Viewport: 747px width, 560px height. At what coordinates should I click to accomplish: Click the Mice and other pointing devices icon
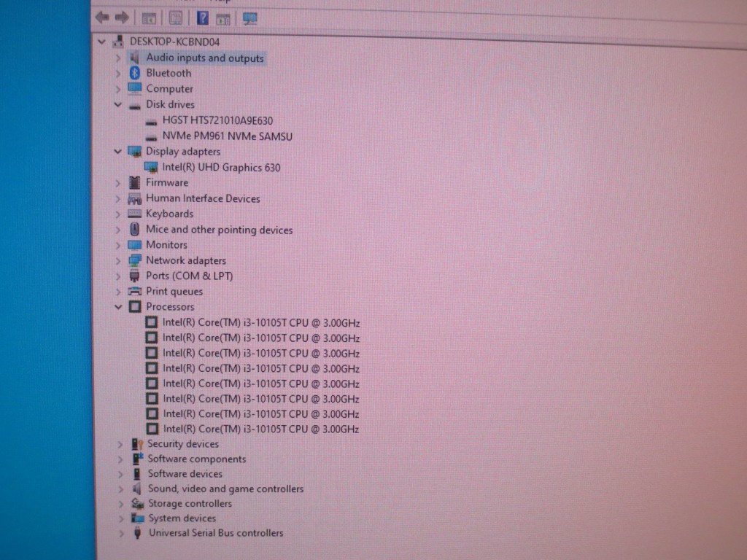[x=135, y=229]
